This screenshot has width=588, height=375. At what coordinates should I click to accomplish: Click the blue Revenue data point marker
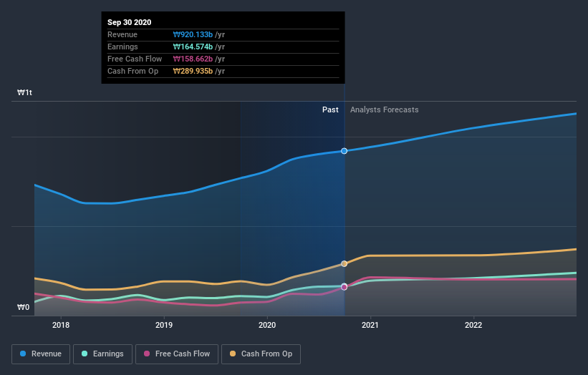pyautogui.click(x=344, y=151)
